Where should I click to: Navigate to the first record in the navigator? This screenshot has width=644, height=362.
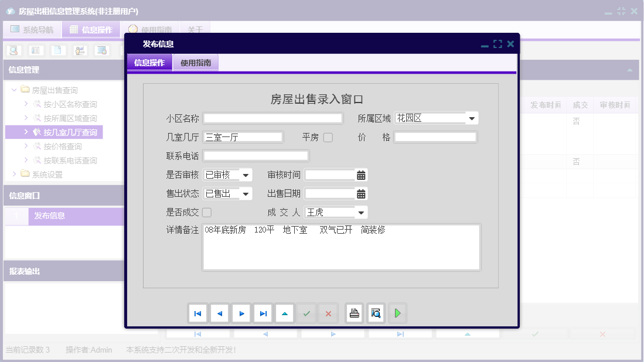(197, 313)
